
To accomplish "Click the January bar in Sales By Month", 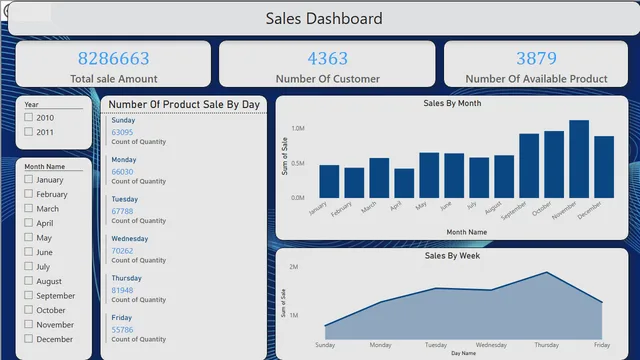I will click(x=329, y=182).
